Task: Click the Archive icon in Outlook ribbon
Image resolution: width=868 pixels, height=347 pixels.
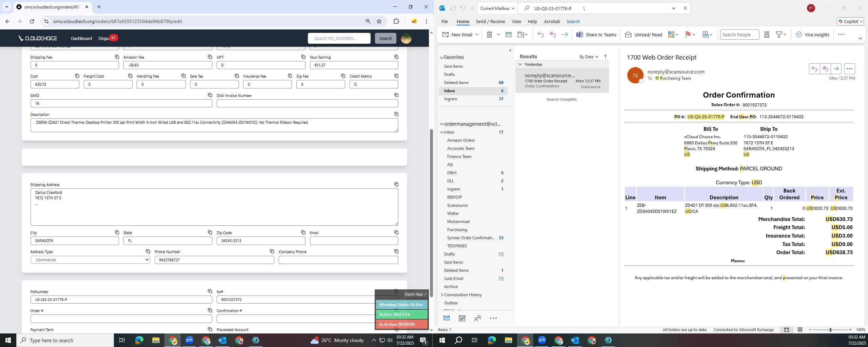Action: (508, 35)
